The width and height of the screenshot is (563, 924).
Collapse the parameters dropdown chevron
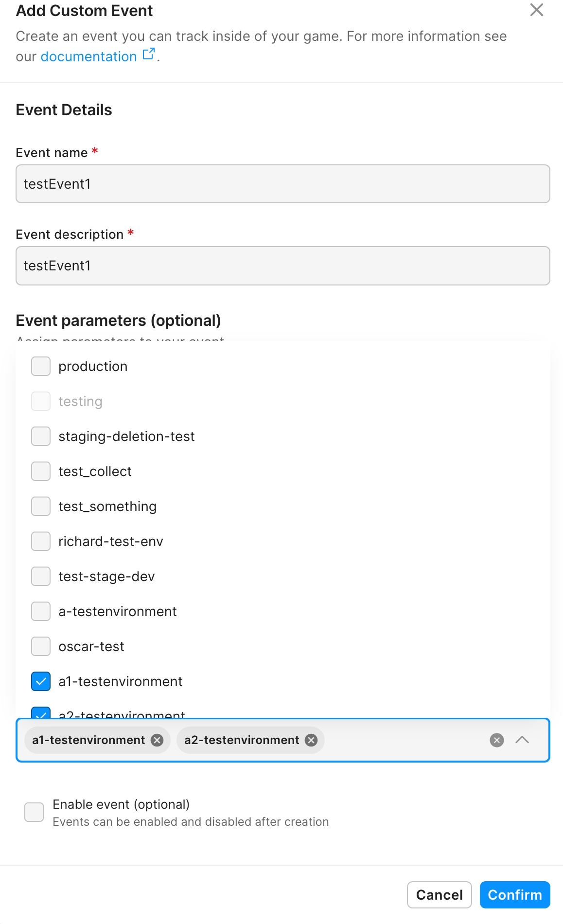[522, 740]
